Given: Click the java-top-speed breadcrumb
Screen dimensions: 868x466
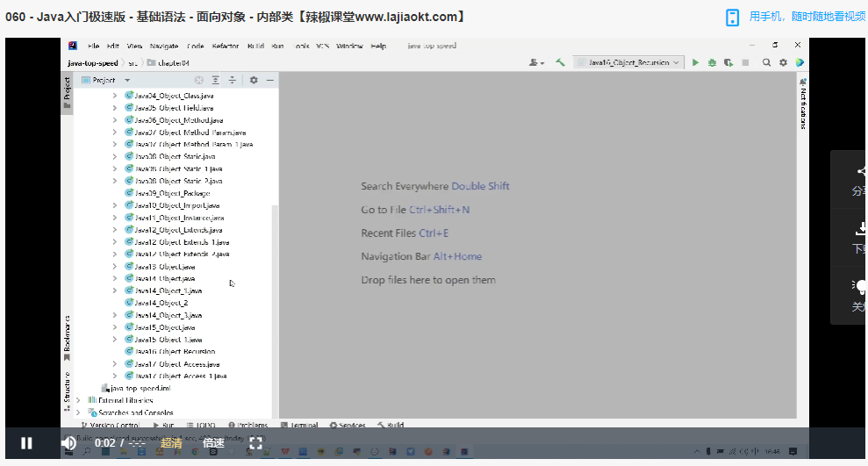Looking at the screenshot, I should point(92,63).
